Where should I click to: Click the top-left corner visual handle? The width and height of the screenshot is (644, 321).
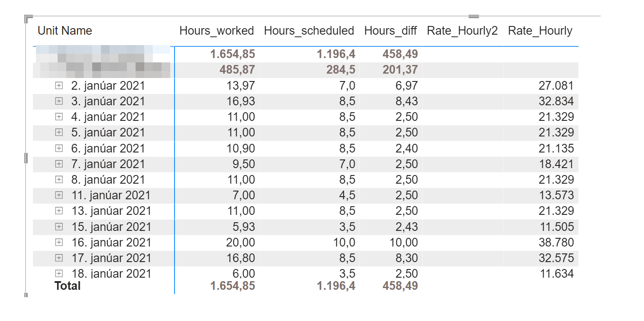[x=29, y=19]
